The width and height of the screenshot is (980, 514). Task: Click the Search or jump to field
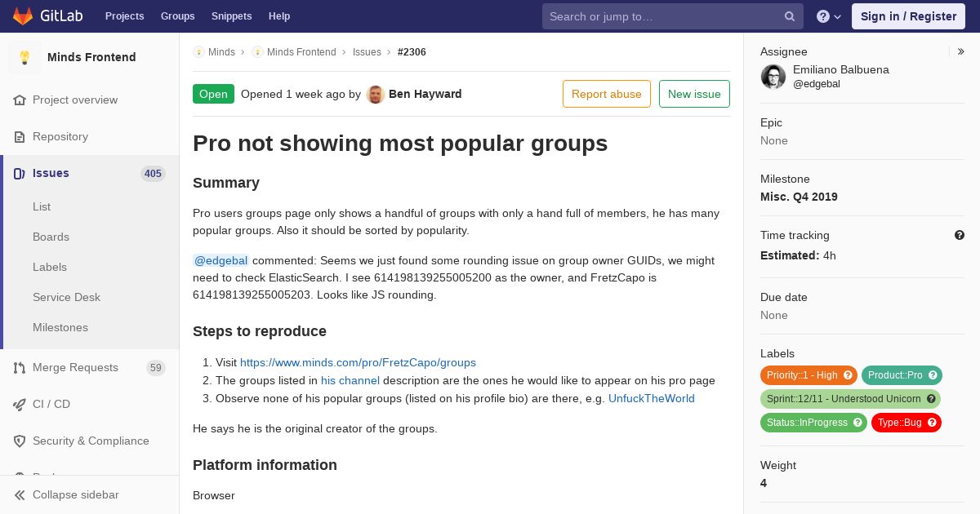(673, 16)
